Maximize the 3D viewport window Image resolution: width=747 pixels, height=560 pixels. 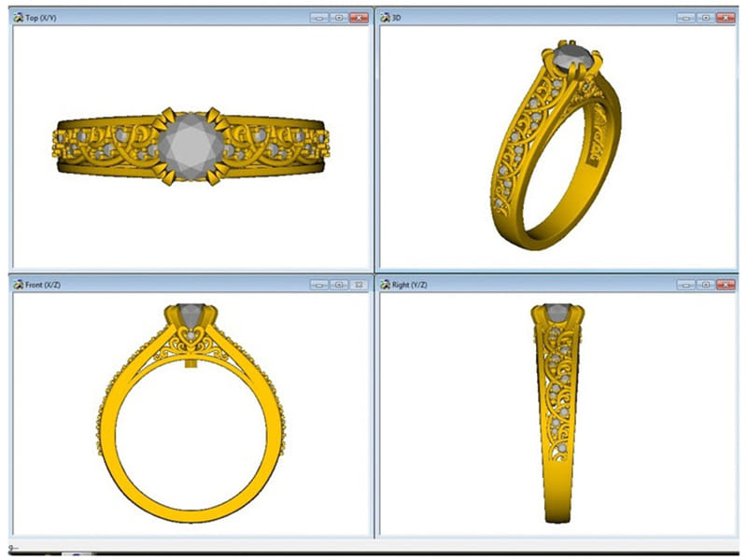[705, 18]
